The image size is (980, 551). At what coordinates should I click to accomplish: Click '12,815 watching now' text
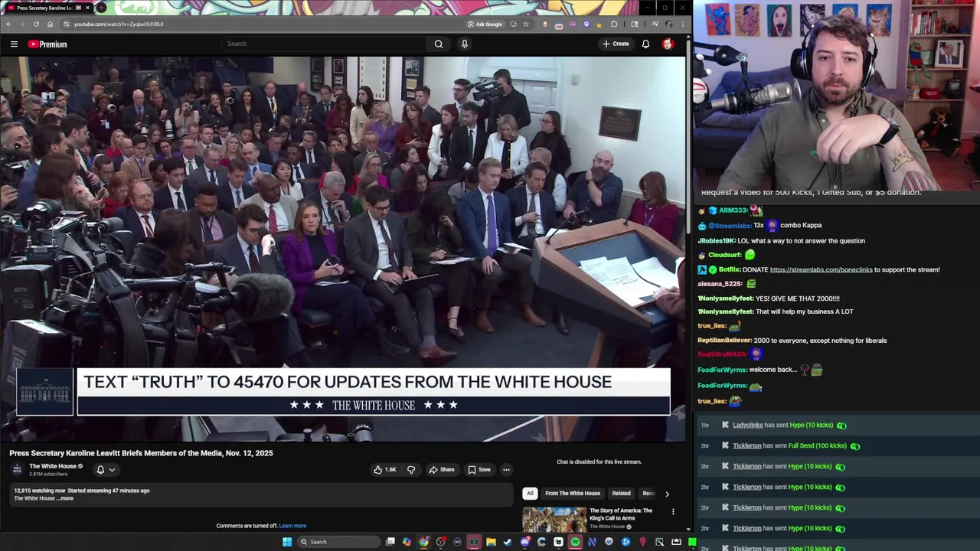[39, 491]
